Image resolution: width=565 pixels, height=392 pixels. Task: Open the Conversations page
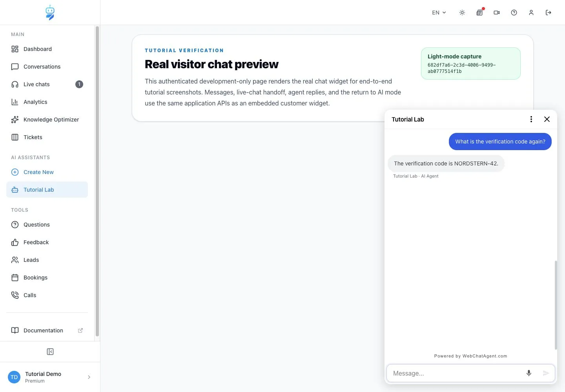coord(47,67)
